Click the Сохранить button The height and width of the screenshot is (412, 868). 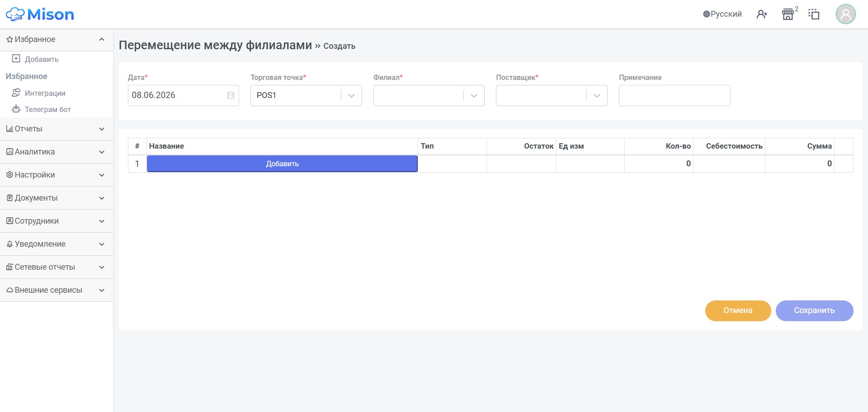pyautogui.click(x=814, y=310)
